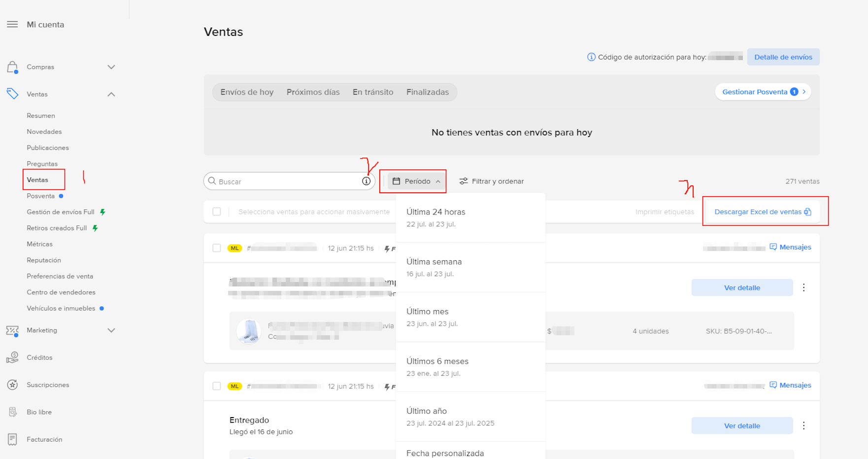Click Ver detalle on the first sale
This screenshot has width=868, height=459.
click(x=742, y=287)
